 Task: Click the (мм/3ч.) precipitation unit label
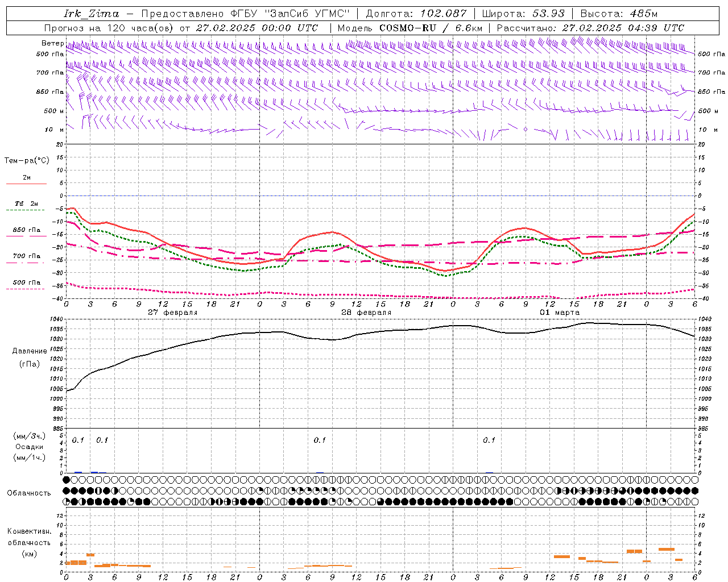pos(30,436)
